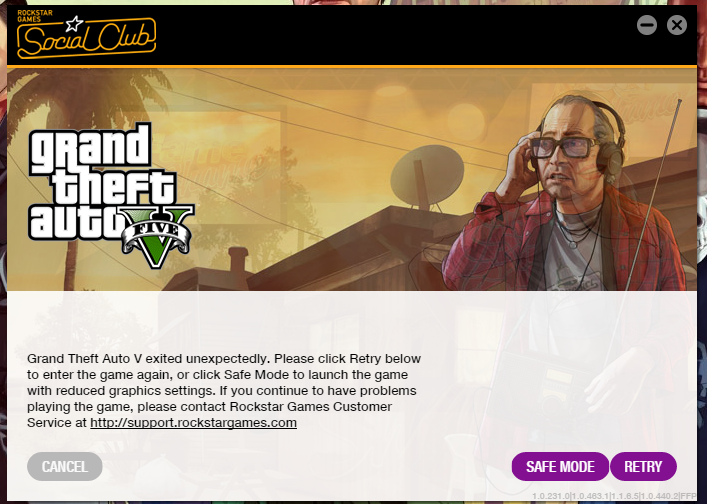
Task: Close the Social Club launcher window
Action: tap(677, 25)
